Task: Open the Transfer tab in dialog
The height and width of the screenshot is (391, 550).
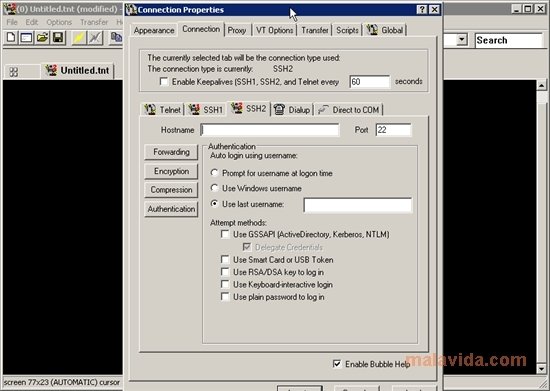Action: 315,31
